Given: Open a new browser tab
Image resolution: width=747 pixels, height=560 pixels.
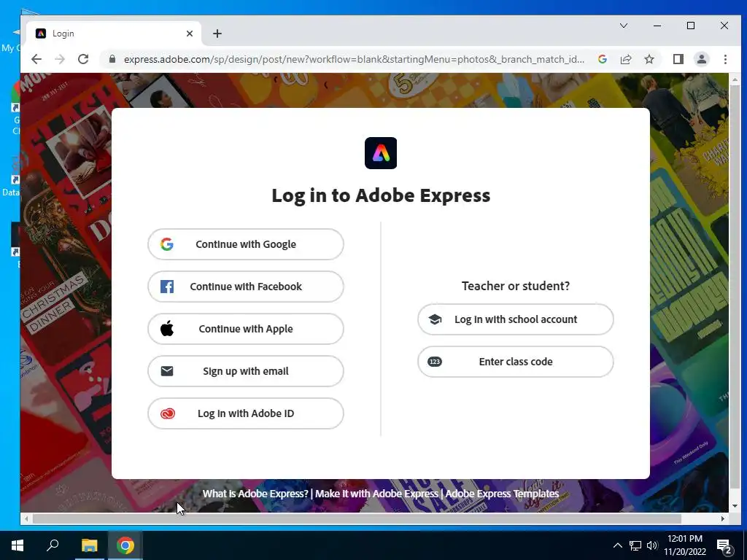Looking at the screenshot, I should click(x=217, y=34).
